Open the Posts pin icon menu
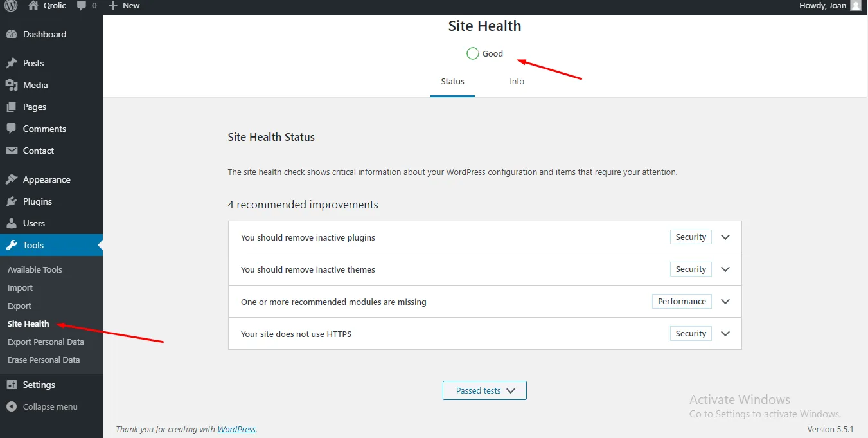Screen dimensions: 868x438 pos(12,63)
